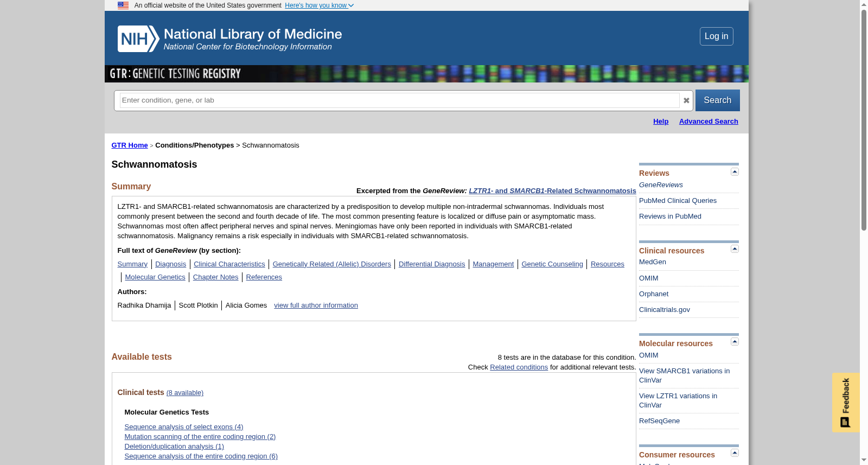Open MedGen clinical resource

pos(653,262)
